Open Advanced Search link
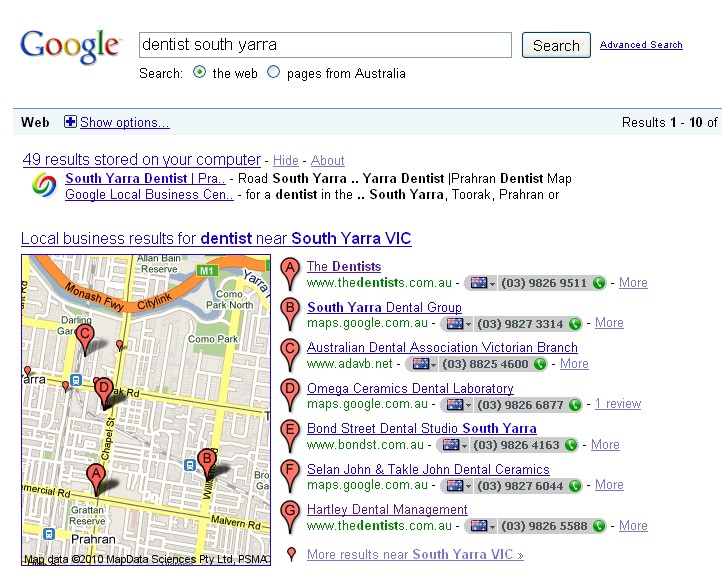Viewport: 722px width, 578px height. [x=641, y=45]
